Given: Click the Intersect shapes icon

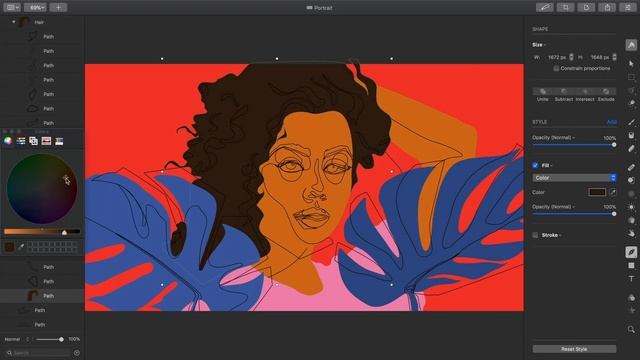Looking at the screenshot, I should pyautogui.click(x=585, y=91).
